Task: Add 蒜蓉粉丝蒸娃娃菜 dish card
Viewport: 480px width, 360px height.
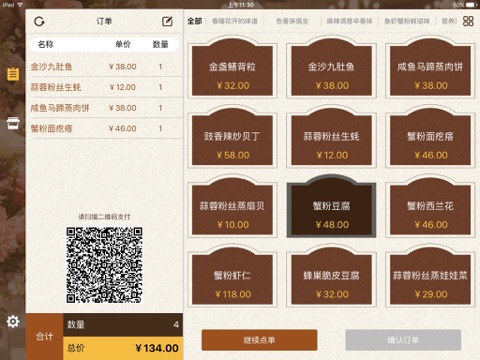Action: point(430,277)
